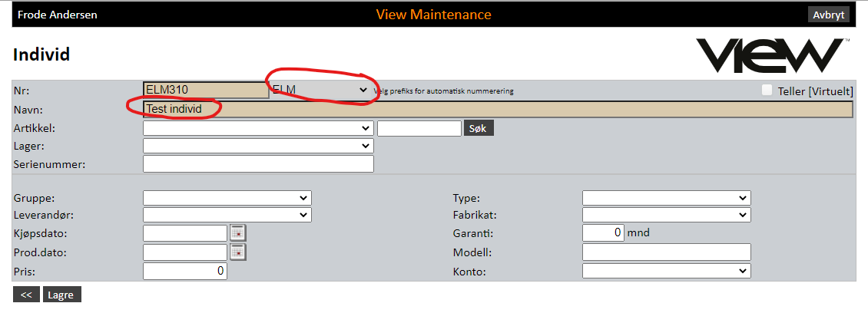868x313 pixels.
Task: Open the Konto dropdown
Action: tap(666, 271)
